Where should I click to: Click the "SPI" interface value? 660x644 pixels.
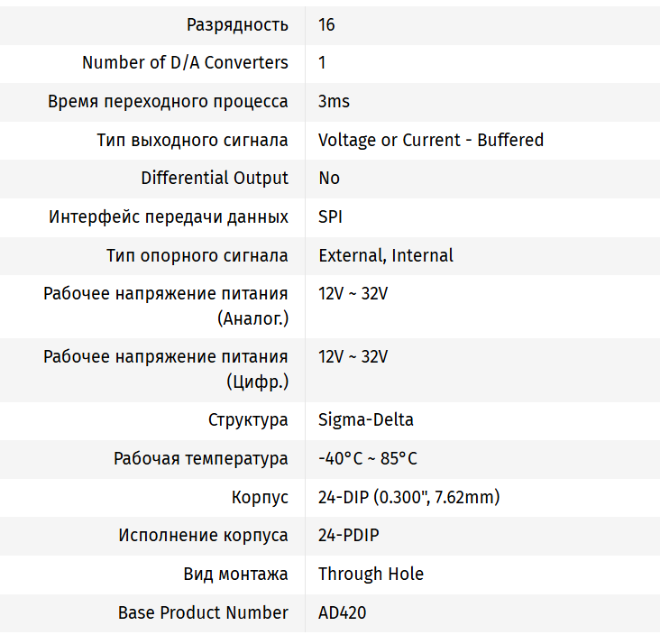tap(330, 216)
